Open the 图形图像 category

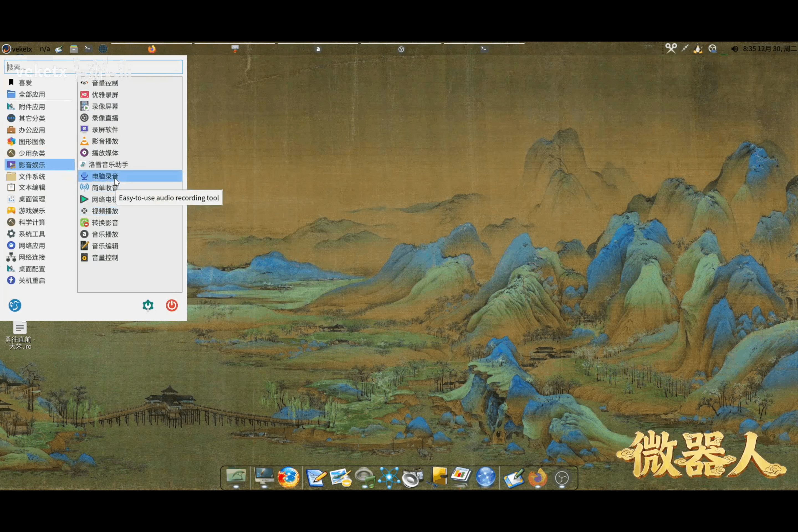tap(40, 142)
